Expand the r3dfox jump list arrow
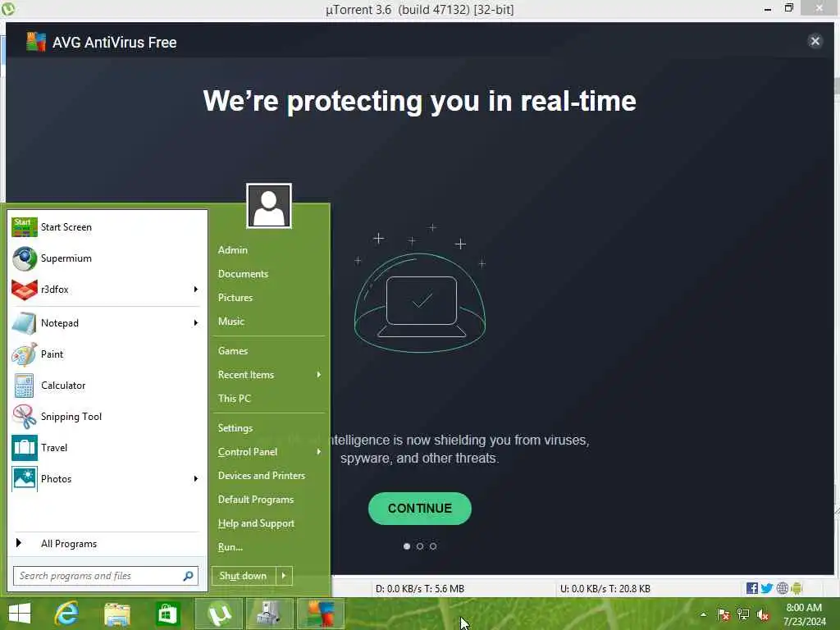840x630 pixels. tap(195, 290)
